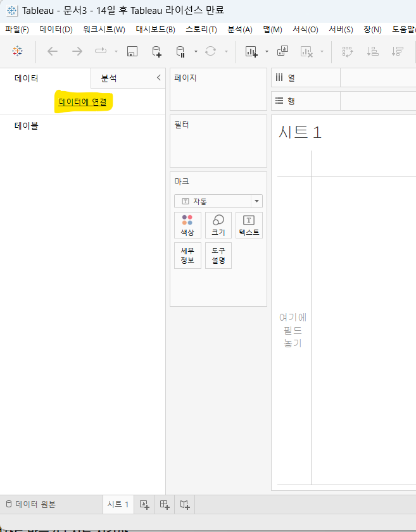The height and width of the screenshot is (532, 416).
Task: Click the sort ascending icon
Action: [x=372, y=52]
